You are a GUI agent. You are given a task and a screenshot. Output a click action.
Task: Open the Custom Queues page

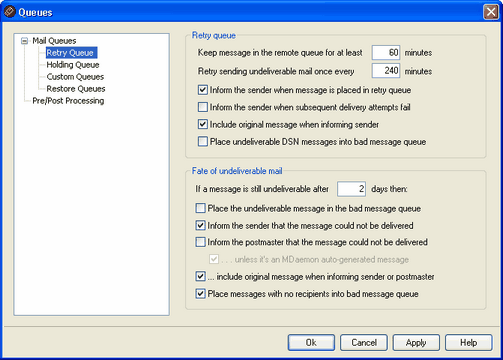tap(75, 77)
